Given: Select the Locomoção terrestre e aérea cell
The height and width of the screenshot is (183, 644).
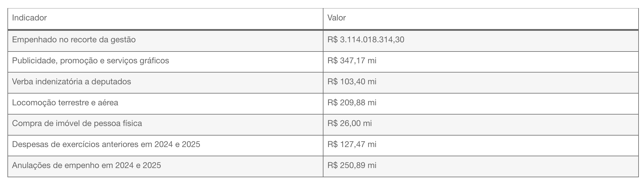Looking at the screenshot, I should 166,104.
